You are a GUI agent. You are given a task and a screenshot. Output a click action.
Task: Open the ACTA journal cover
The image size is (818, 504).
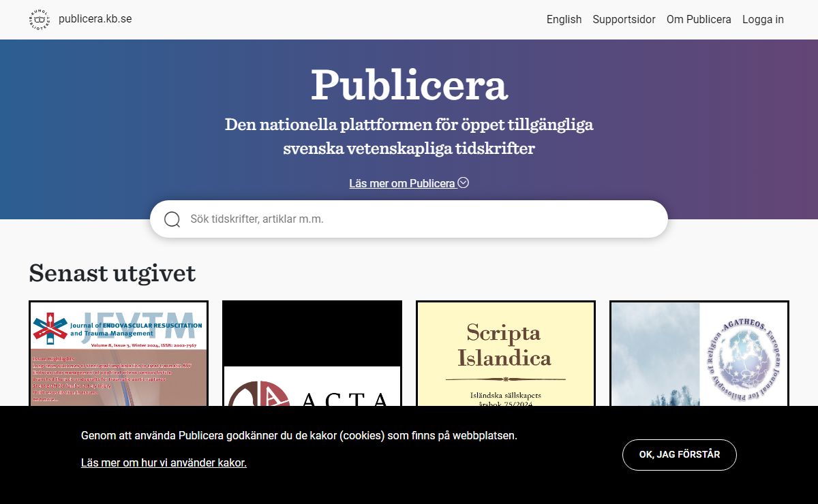(x=312, y=353)
